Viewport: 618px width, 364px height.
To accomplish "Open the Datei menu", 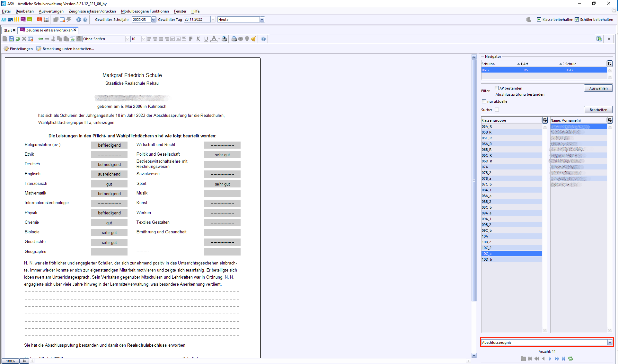I will point(6,11).
